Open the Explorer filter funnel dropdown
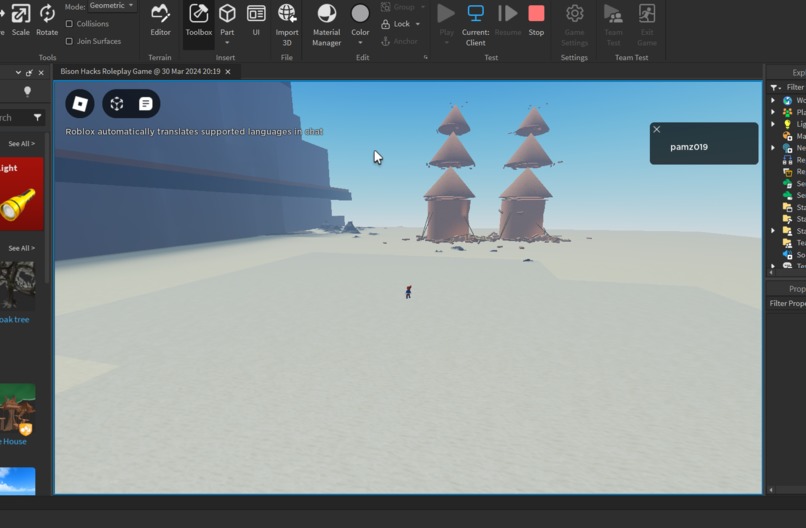The width and height of the screenshot is (806, 528). point(775,87)
